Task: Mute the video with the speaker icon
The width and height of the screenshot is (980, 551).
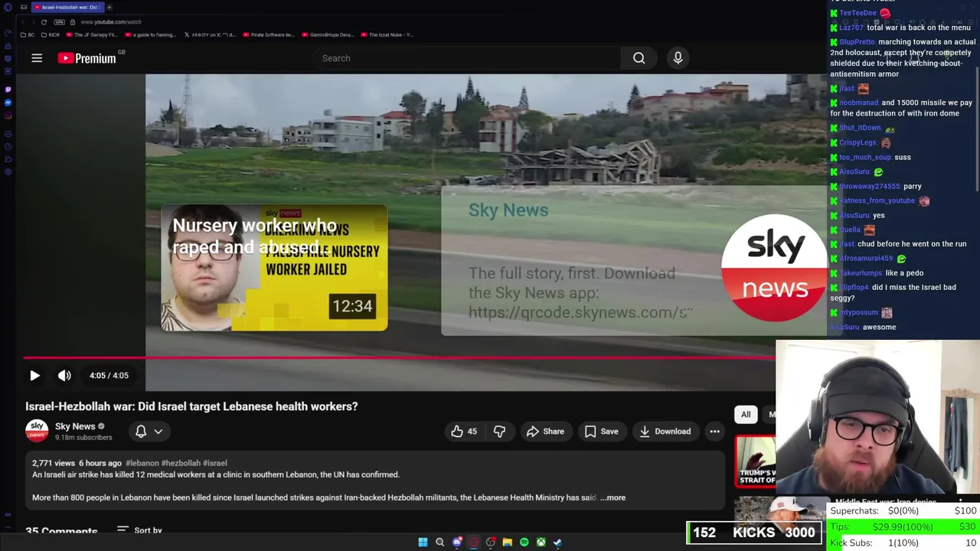Action: tap(64, 376)
